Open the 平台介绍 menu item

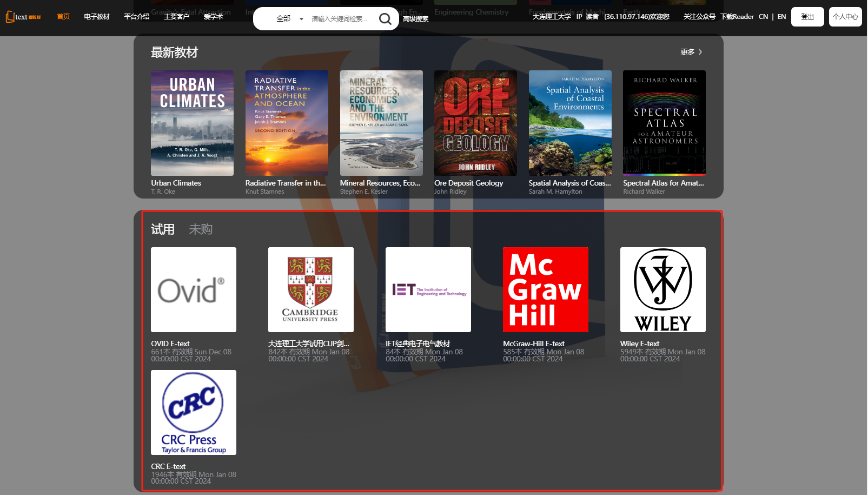(136, 17)
